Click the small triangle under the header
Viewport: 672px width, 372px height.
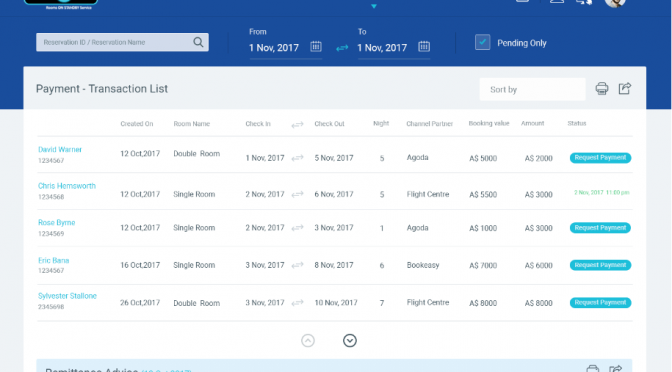click(374, 6)
